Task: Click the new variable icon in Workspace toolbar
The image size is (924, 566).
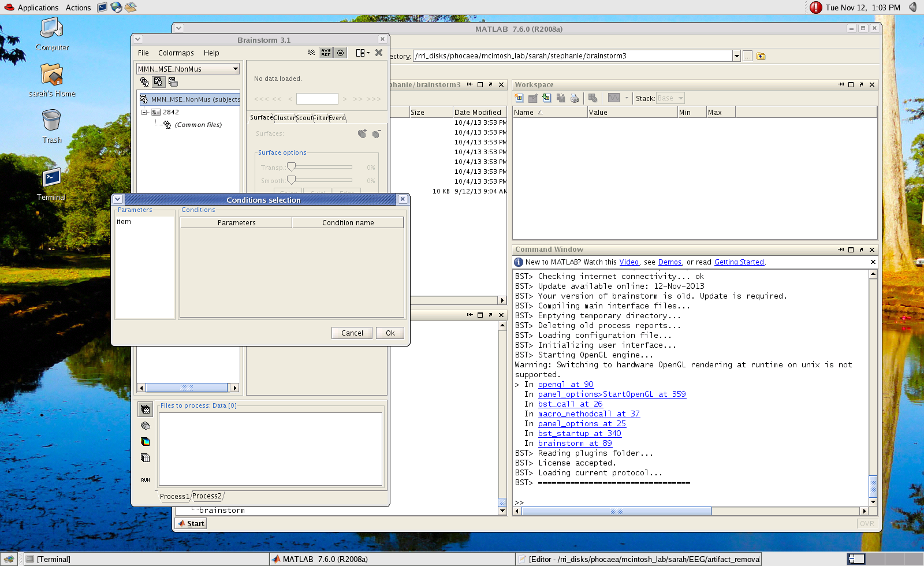Action: [x=519, y=98]
